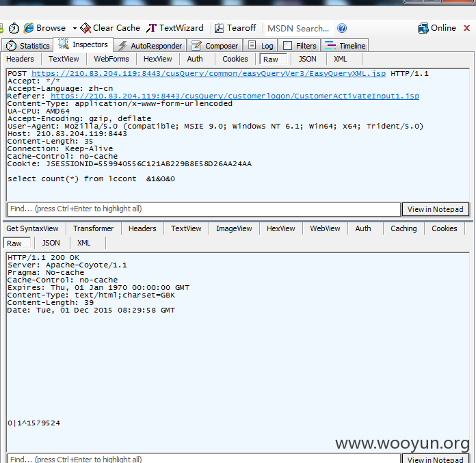
Task: Click the response body text '0|1^1579524'
Action: (34, 423)
